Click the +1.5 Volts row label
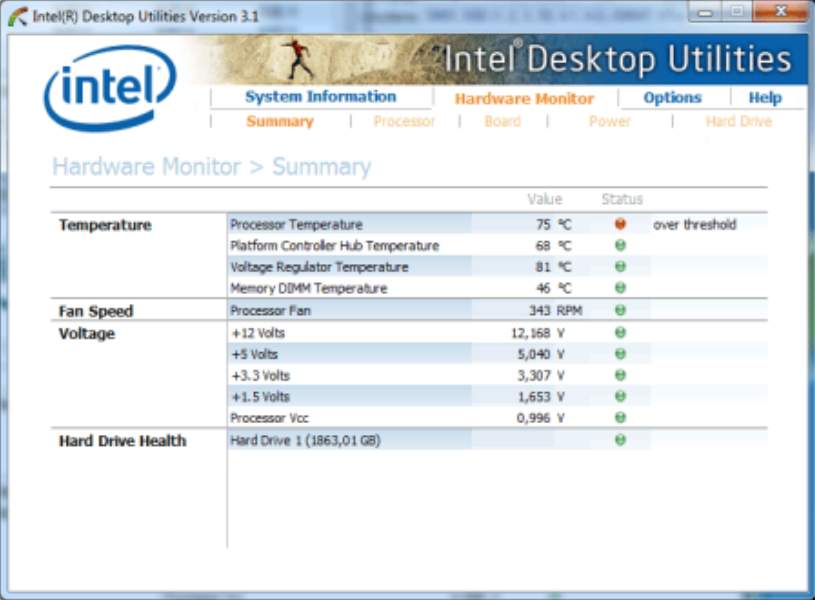The width and height of the screenshot is (815, 600). click(x=260, y=397)
